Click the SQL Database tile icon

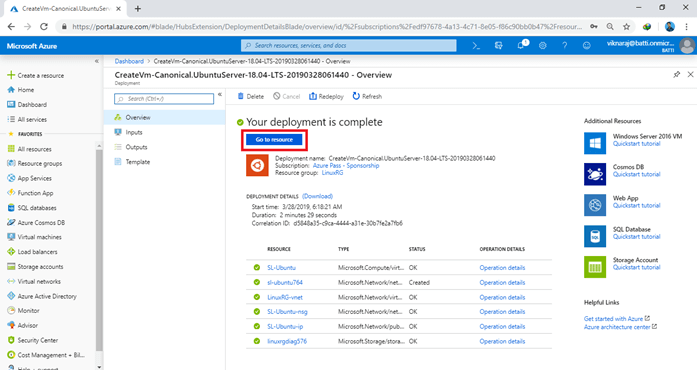click(595, 236)
